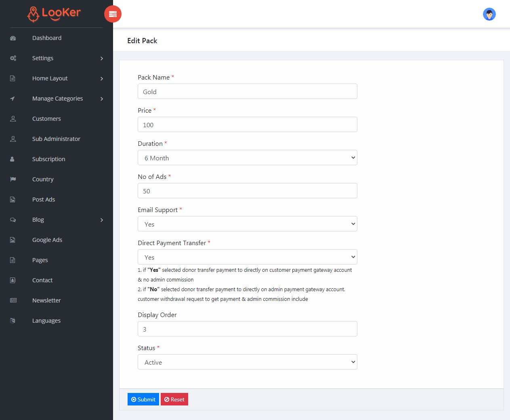Go to Dashboard in the sidebar
The height and width of the screenshot is (420, 510).
pyautogui.click(x=47, y=38)
